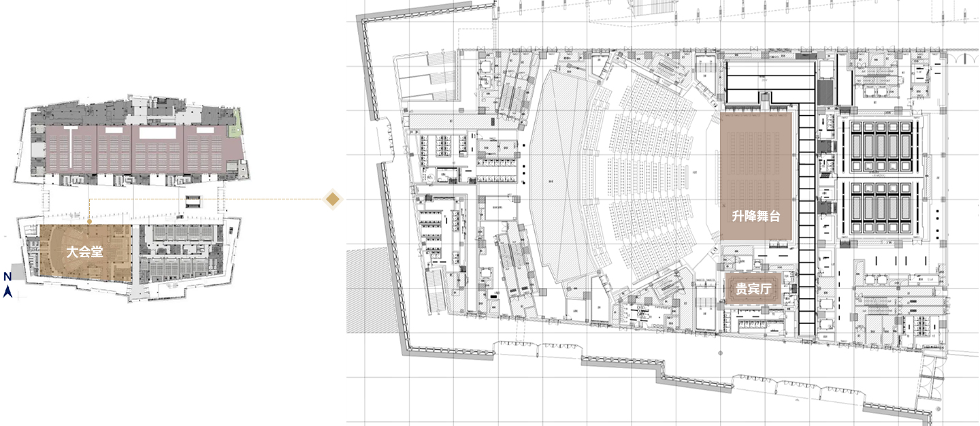Select the 贵宾厅 label in the floor plan
This screenshot has height=426, width=980.
pyautogui.click(x=753, y=289)
